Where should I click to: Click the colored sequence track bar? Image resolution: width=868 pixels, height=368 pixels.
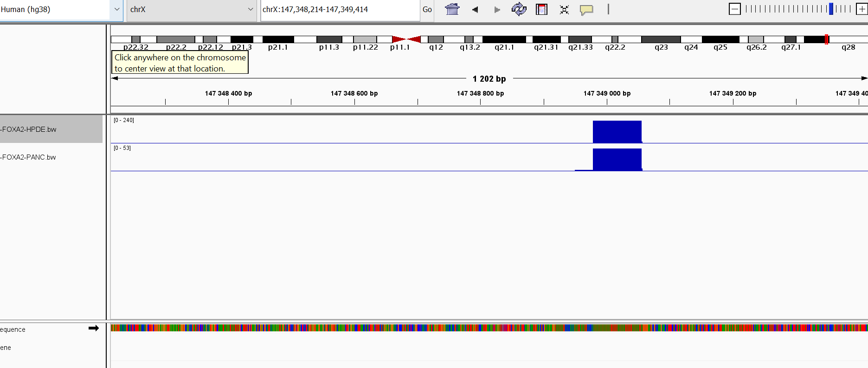(x=489, y=328)
